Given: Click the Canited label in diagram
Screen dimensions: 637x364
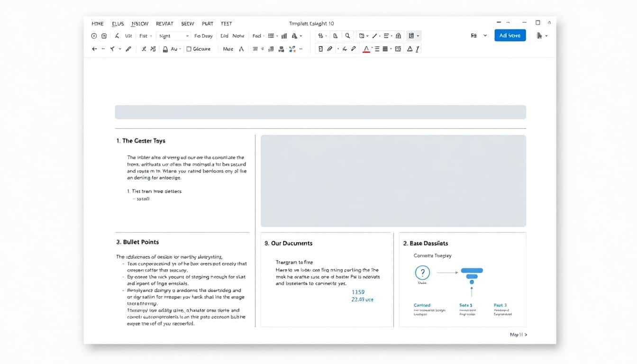Looking at the screenshot, I should tap(422, 305).
